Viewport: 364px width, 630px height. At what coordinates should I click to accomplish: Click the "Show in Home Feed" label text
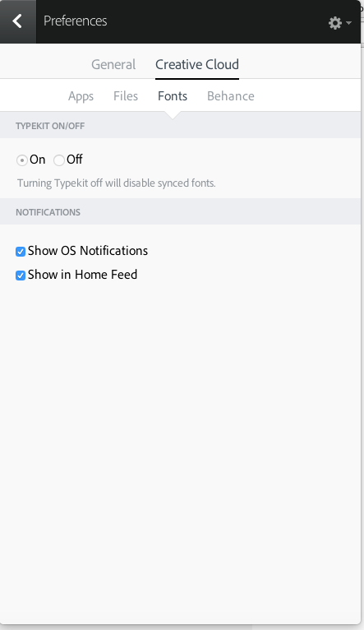click(x=83, y=275)
